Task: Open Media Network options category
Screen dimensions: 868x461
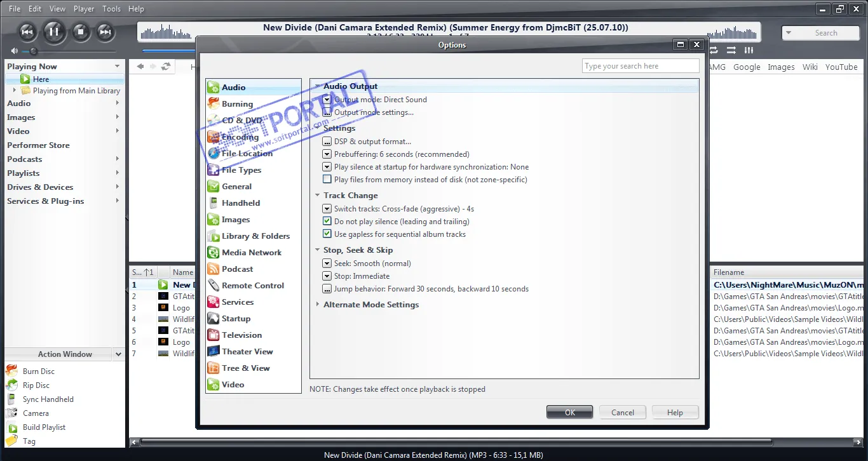Action: pyautogui.click(x=253, y=253)
